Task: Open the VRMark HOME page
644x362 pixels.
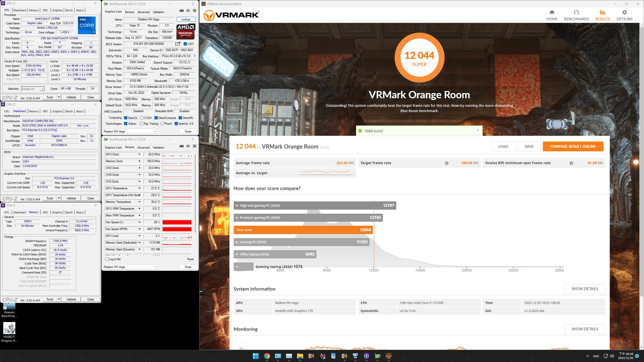Action: (x=552, y=15)
